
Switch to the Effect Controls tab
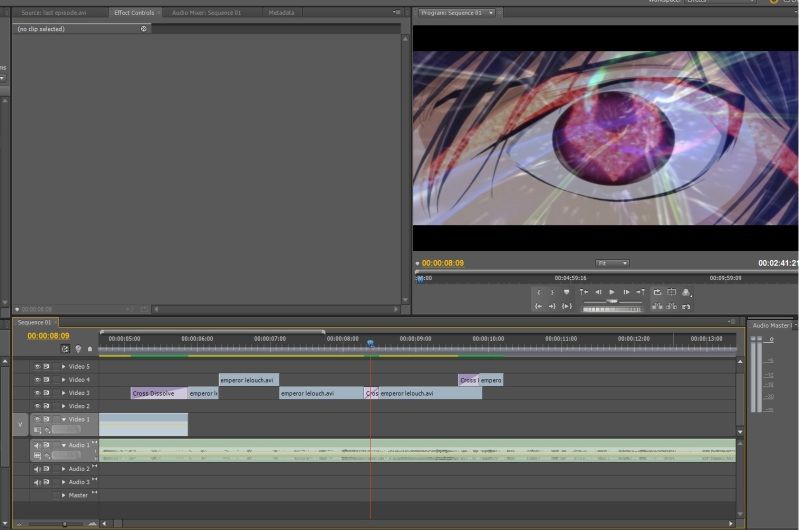coord(134,13)
